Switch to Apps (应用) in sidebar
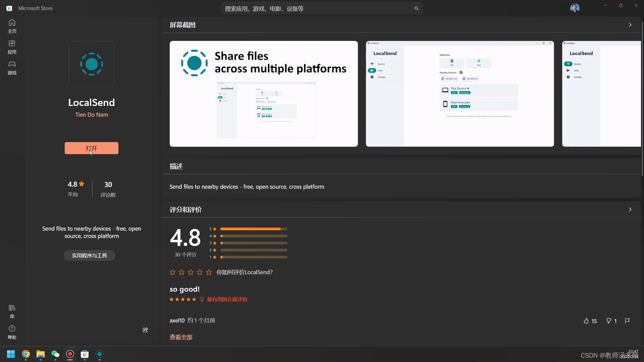Viewport: 644px width, 362px height. 12,47
